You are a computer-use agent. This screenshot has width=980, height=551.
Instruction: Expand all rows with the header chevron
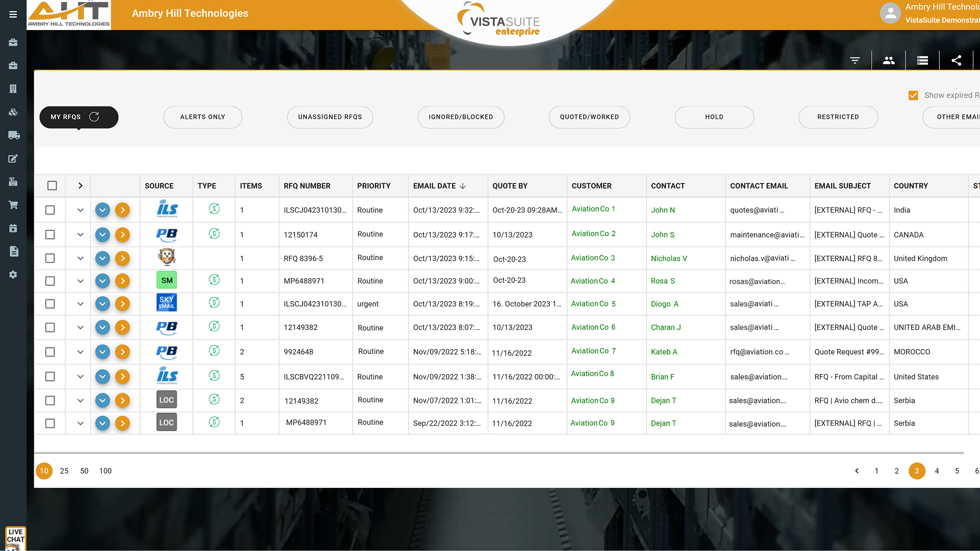(80, 186)
